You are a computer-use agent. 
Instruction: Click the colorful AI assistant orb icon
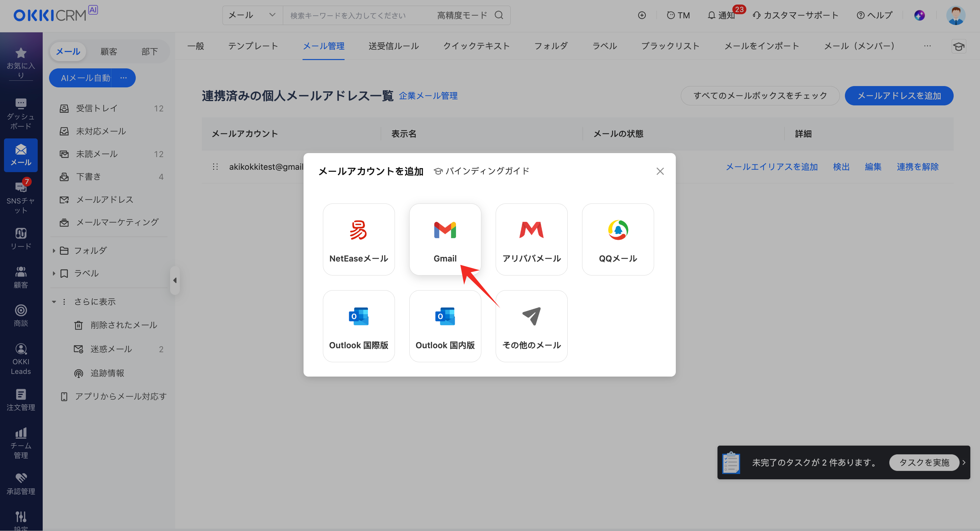[919, 15]
